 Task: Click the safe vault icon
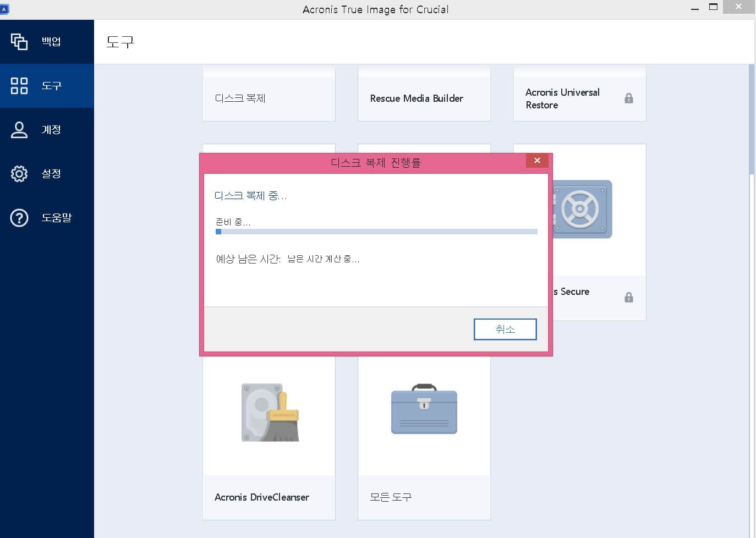pyautogui.click(x=582, y=209)
